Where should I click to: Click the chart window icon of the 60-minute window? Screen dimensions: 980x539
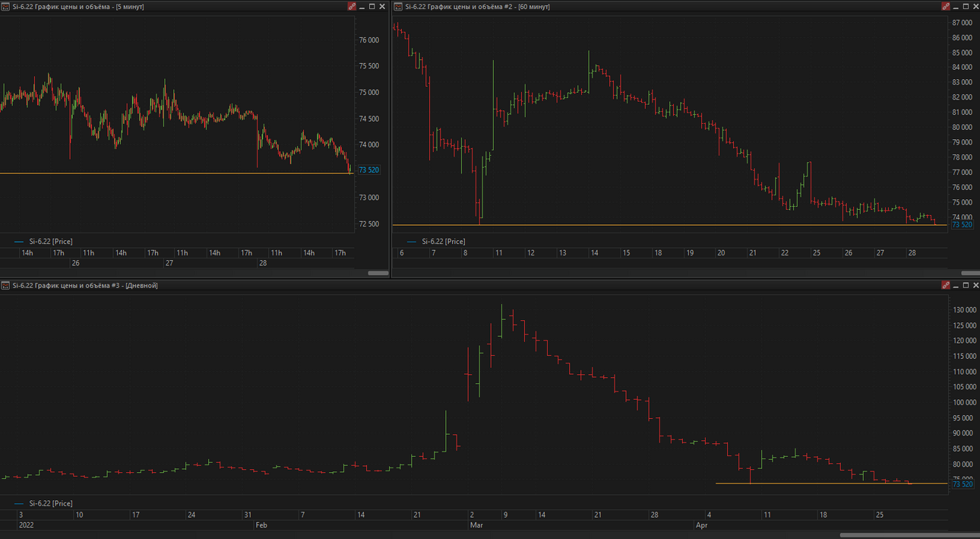coord(397,6)
